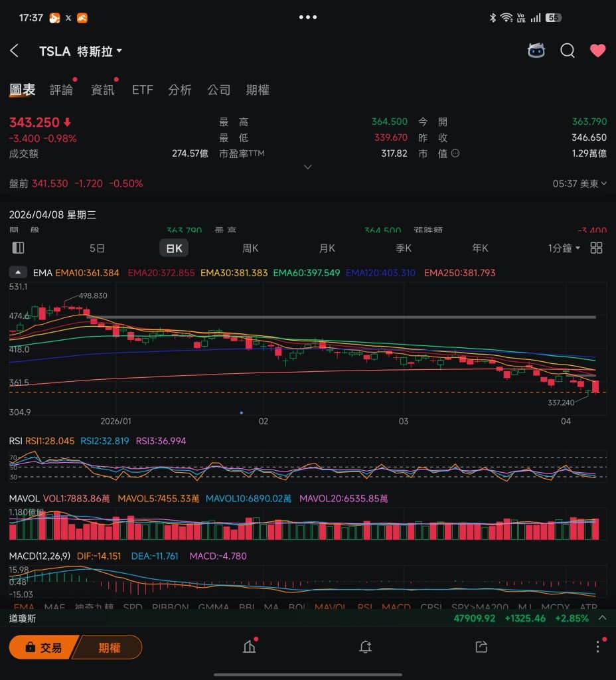Viewport: 616px width, 680px height.
Task: Set a price alert with the bell icon
Action: click(366, 647)
